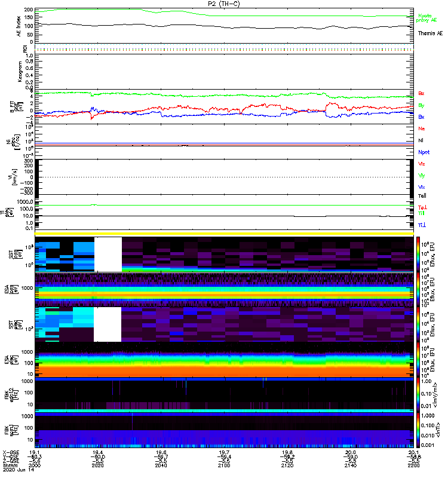
Task: Click the X-GSE value 20.0
Action: click(x=351, y=452)
